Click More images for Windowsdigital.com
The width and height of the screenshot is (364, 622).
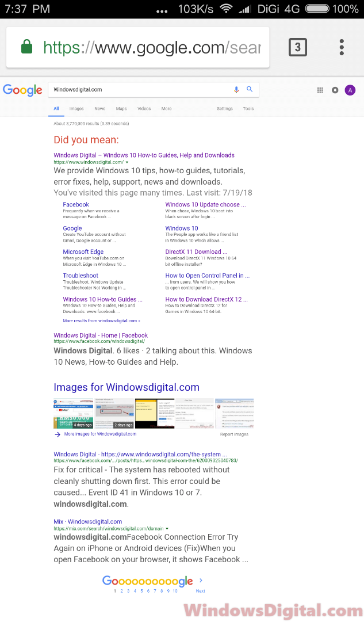[x=100, y=434]
